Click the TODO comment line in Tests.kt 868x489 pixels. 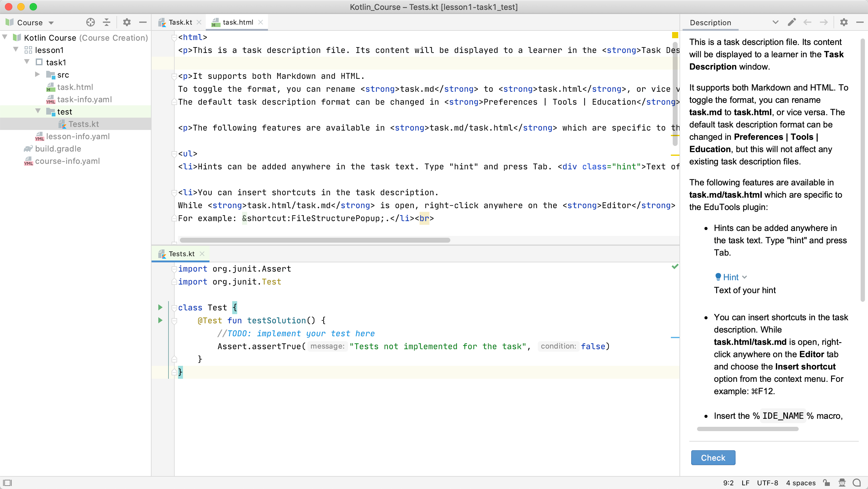[x=296, y=333]
